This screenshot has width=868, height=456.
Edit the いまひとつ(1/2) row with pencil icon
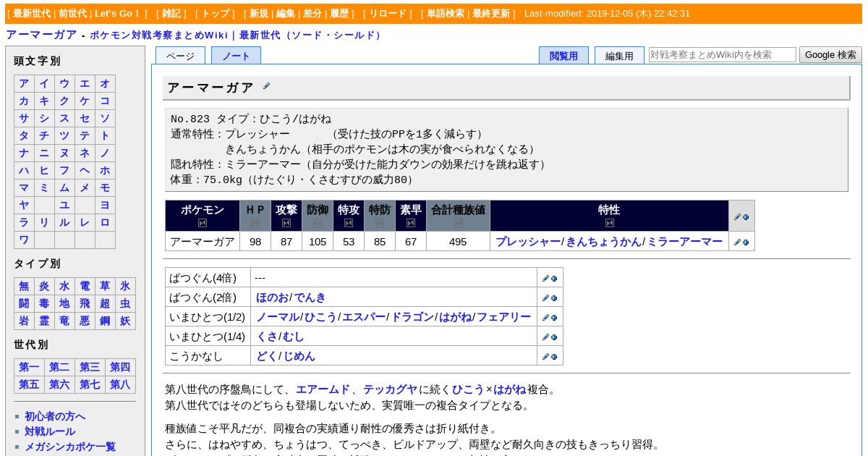coord(545,317)
